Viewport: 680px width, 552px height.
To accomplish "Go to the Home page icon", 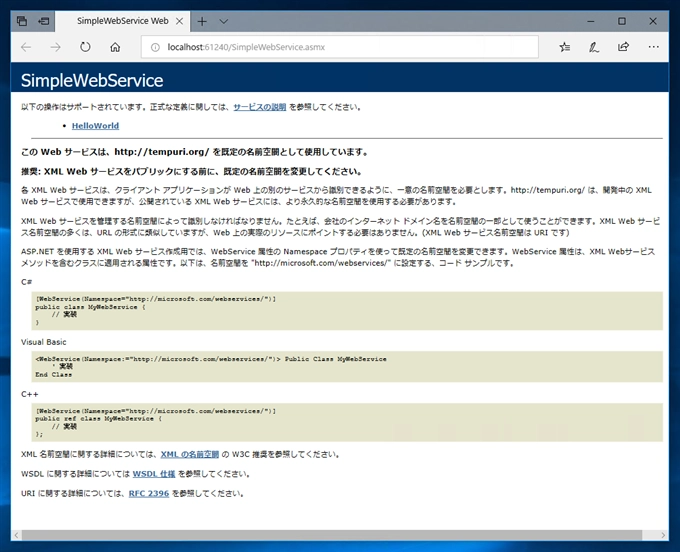I will click(x=115, y=47).
